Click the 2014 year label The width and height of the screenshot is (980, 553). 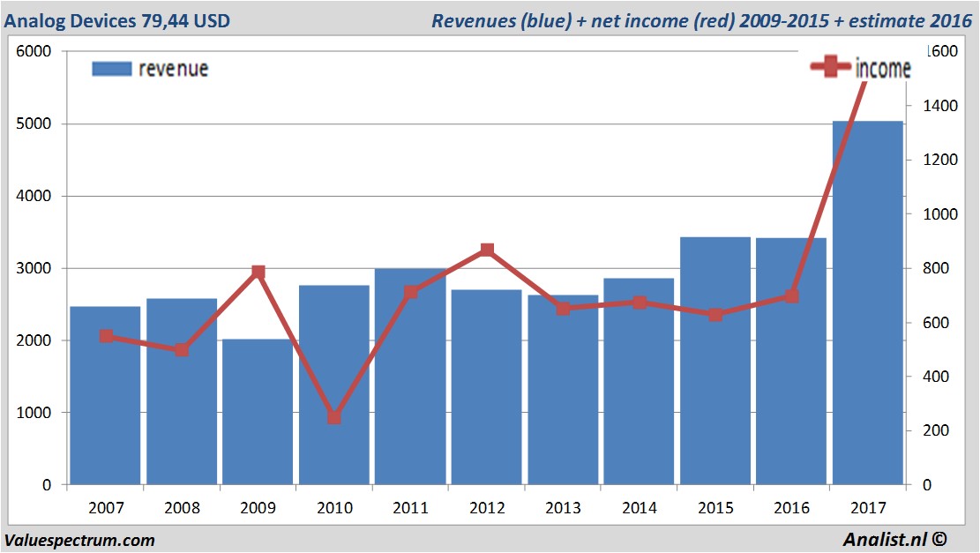point(640,508)
